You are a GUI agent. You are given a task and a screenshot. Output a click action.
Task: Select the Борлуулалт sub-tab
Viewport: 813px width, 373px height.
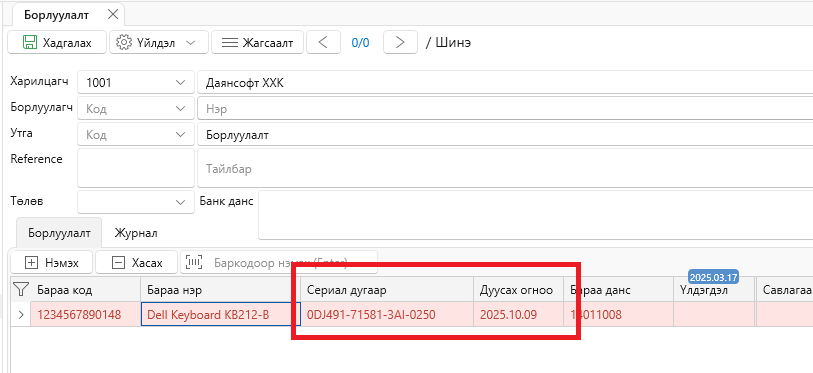(x=59, y=233)
